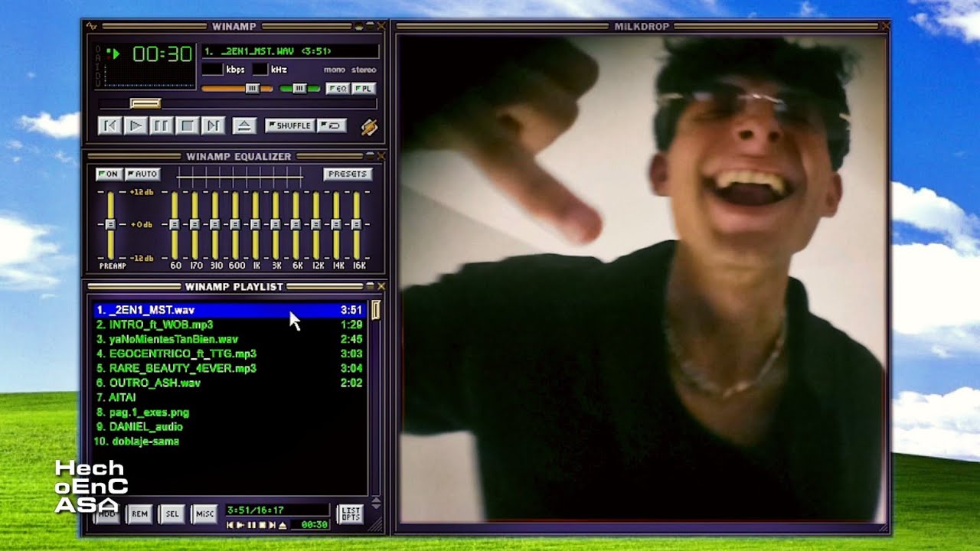
Task: Click the -12db label in equalizer
Action: 141,258
